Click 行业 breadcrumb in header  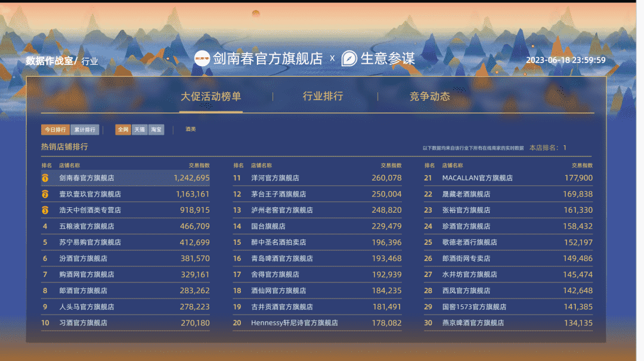[x=89, y=61]
